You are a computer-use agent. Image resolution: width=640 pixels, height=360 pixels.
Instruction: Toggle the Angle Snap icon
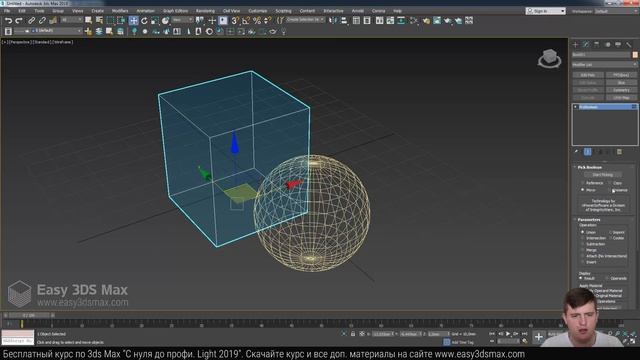(246, 20)
